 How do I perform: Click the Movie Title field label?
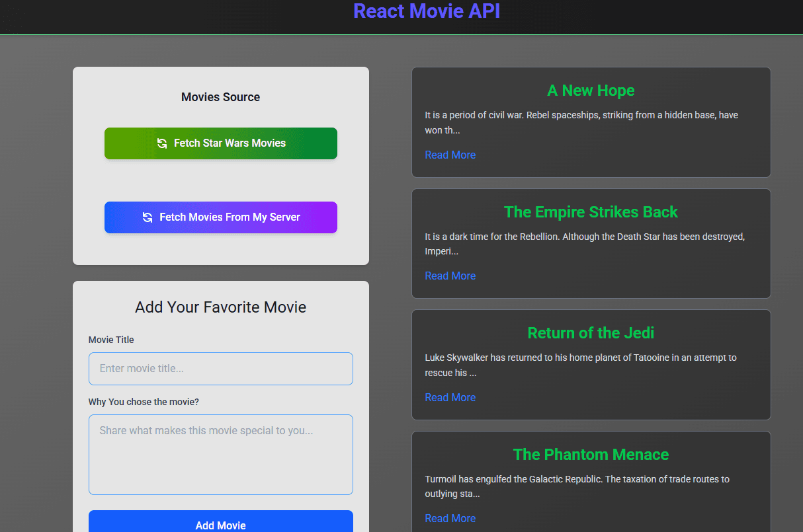111,340
